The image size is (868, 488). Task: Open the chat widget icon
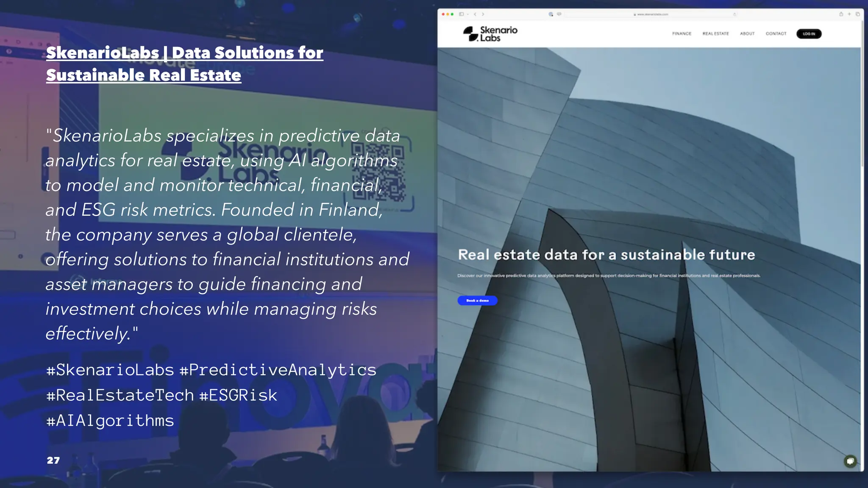850,461
